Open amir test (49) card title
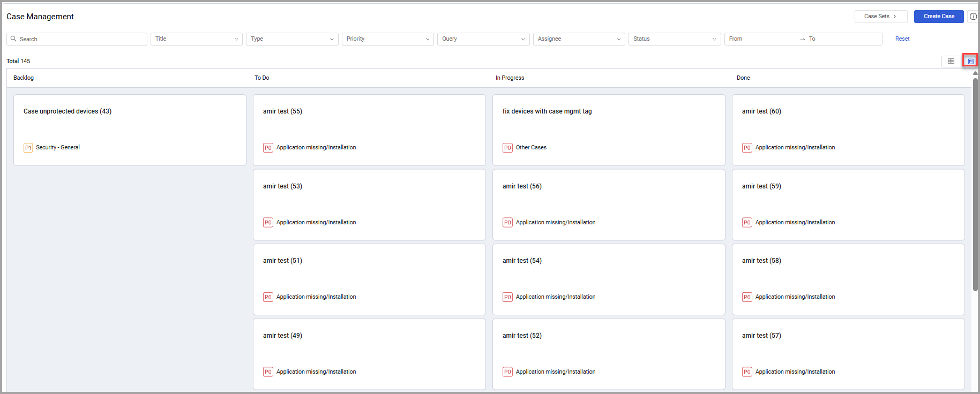Screen dimensions: 980x394 coord(282,336)
